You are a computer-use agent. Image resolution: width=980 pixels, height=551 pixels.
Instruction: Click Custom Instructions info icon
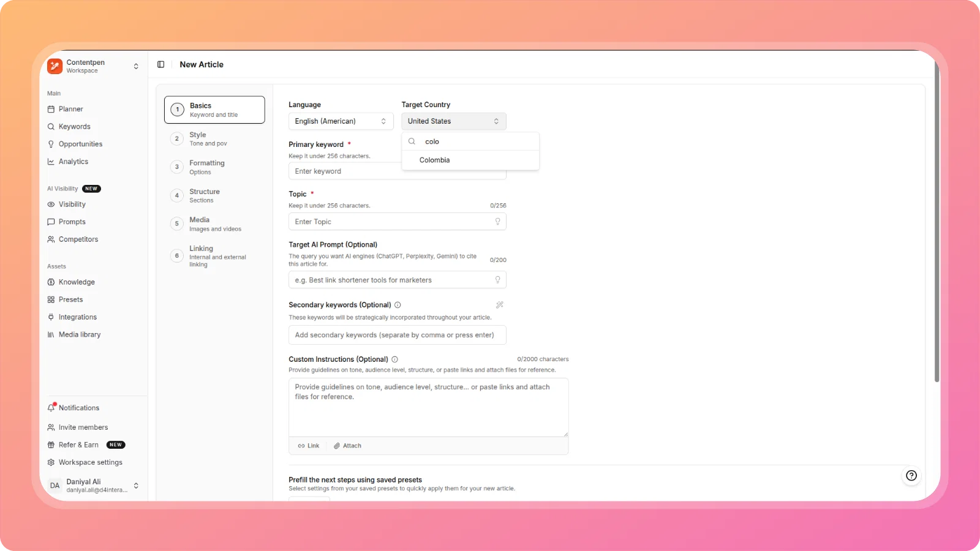[x=394, y=359]
